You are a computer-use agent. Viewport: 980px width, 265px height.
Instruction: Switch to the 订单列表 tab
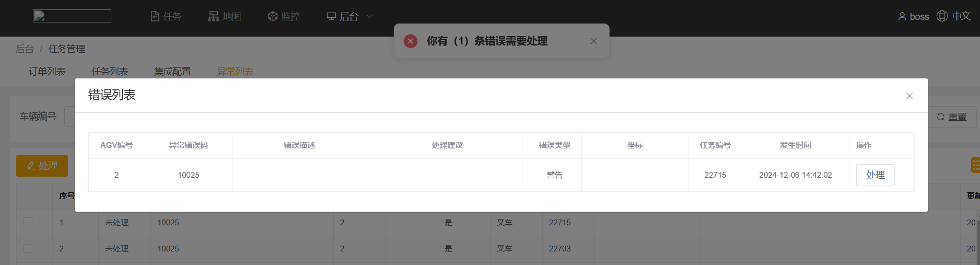(47, 72)
